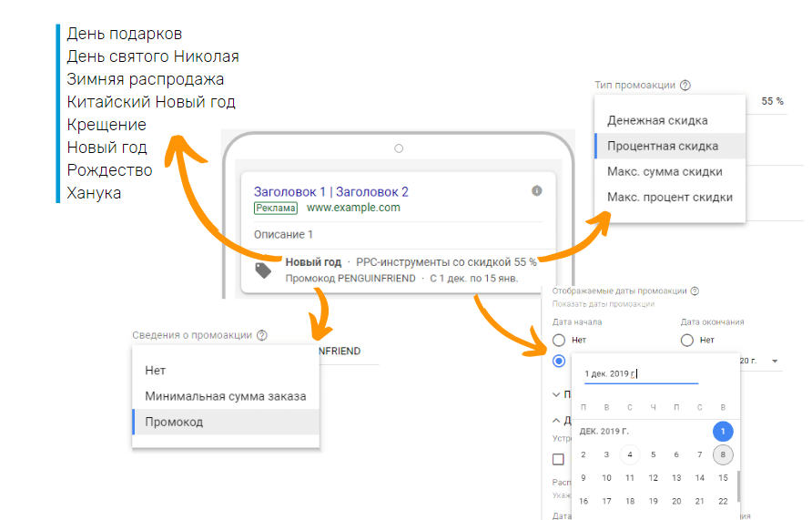
Task: Pick Промокод in the promotion details menu
Action: coord(174,422)
